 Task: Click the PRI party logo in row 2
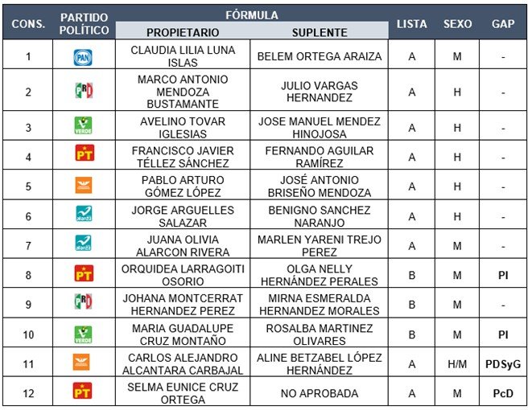pyautogui.click(x=84, y=92)
